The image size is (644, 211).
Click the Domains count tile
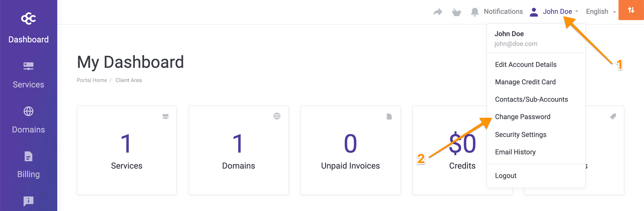(238, 150)
